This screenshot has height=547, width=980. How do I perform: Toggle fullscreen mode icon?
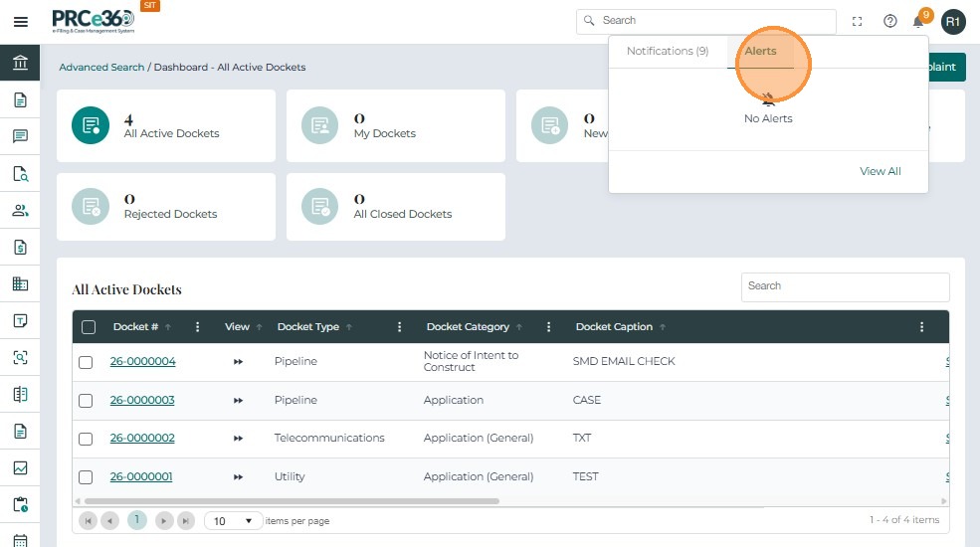click(x=858, y=21)
